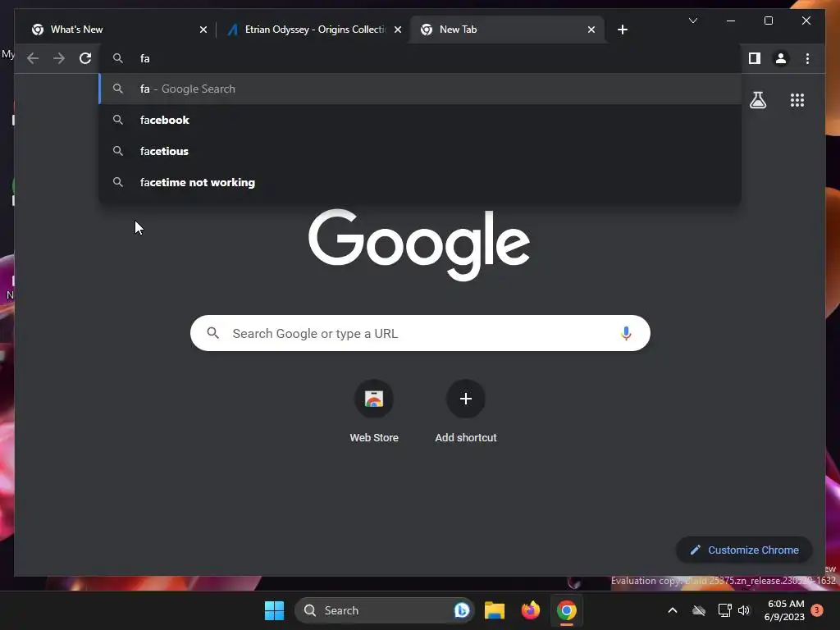Open the Google apps grid
Image resolution: width=840 pixels, height=630 pixels.
(797, 100)
